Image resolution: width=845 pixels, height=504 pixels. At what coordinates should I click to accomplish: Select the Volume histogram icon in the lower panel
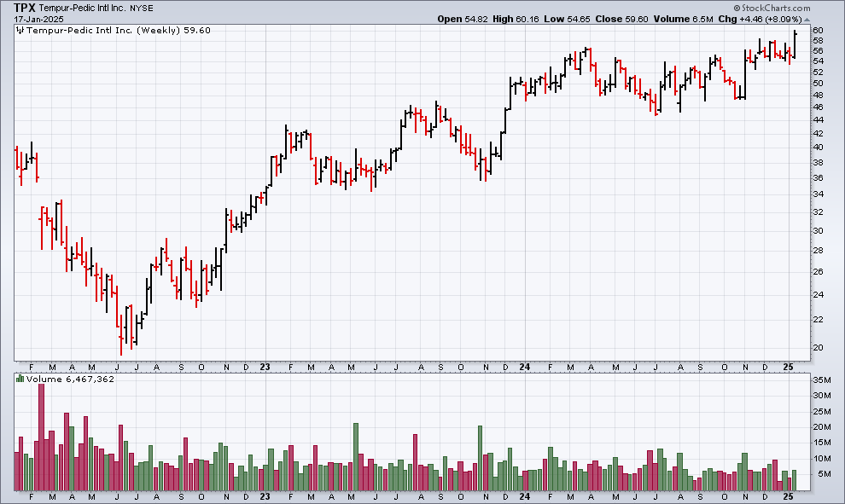pos(20,379)
